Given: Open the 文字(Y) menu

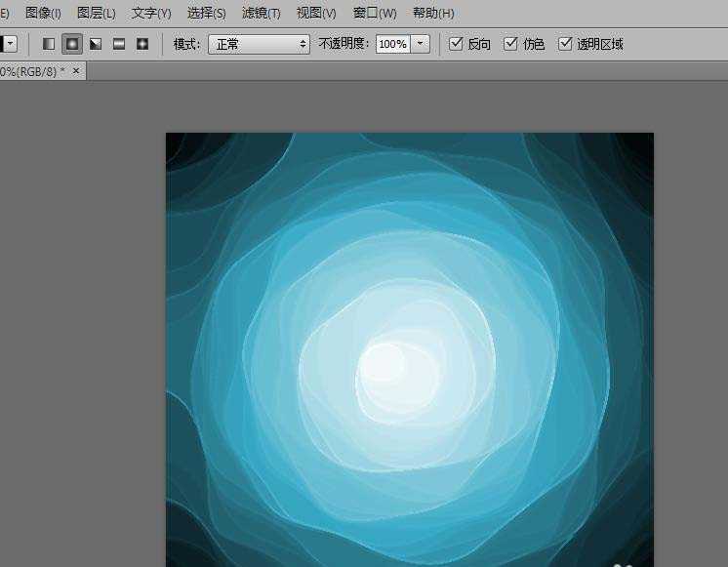Looking at the screenshot, I should click(x=151, y=13).
